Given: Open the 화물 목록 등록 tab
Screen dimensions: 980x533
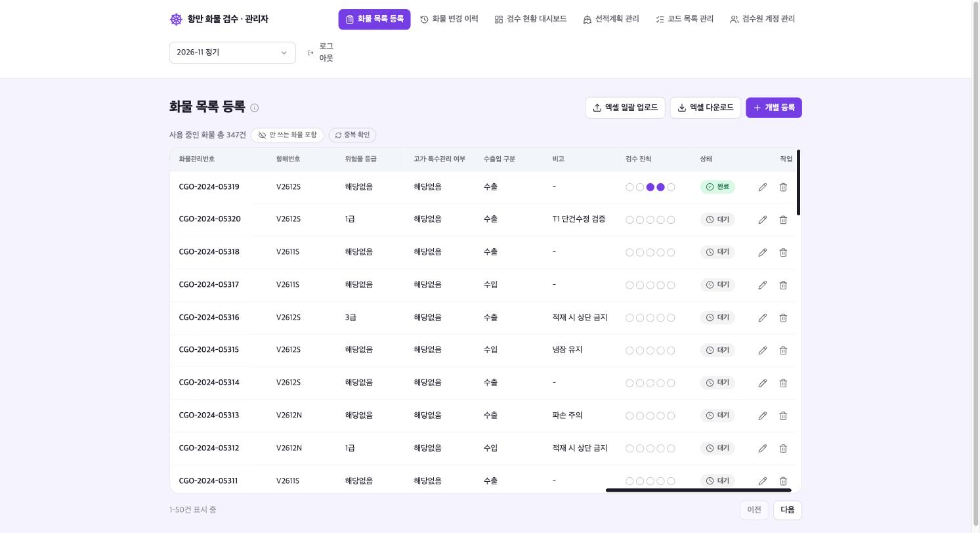Looking at the screenshot, I should [x=375, y=20].
